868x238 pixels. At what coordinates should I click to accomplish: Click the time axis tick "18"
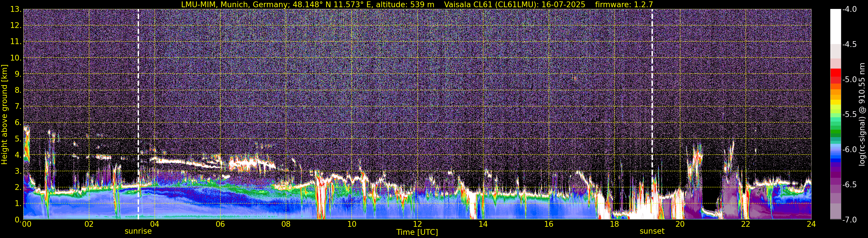click(x=615, y=224)
